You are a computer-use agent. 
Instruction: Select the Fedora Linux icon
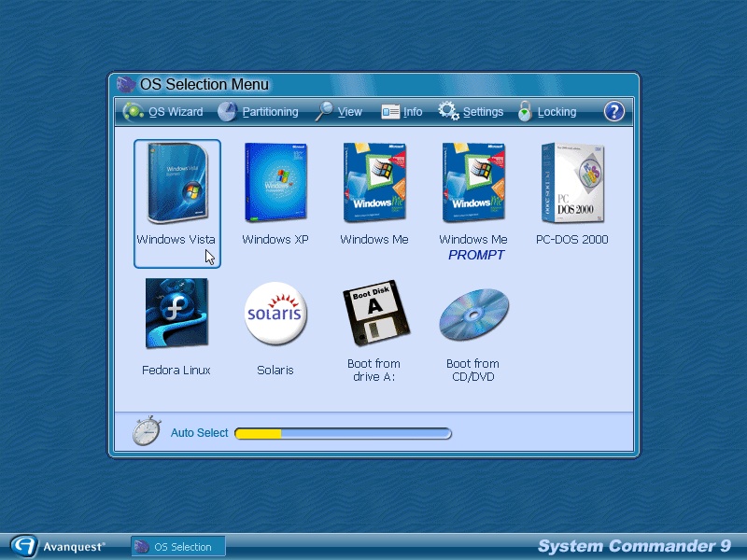(176, 313)
